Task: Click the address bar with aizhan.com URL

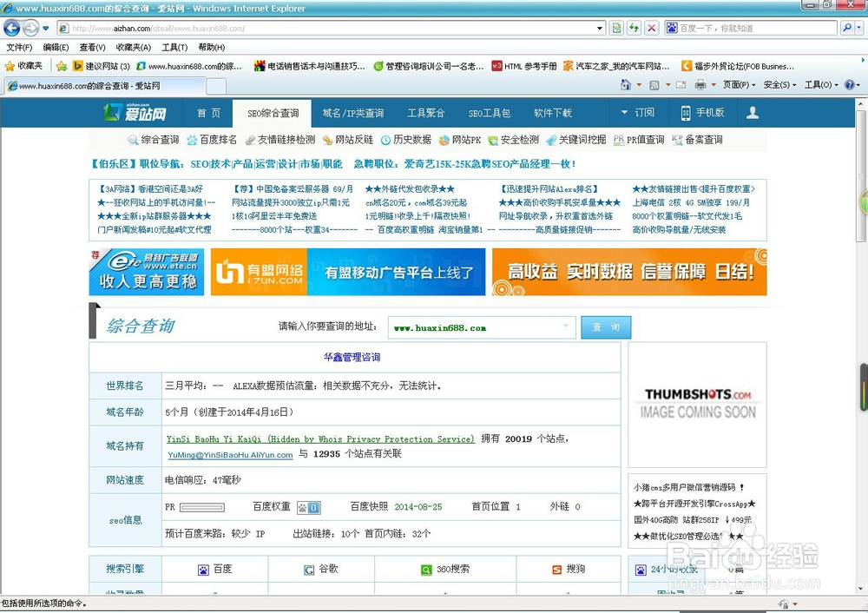Action: point(326,29)
